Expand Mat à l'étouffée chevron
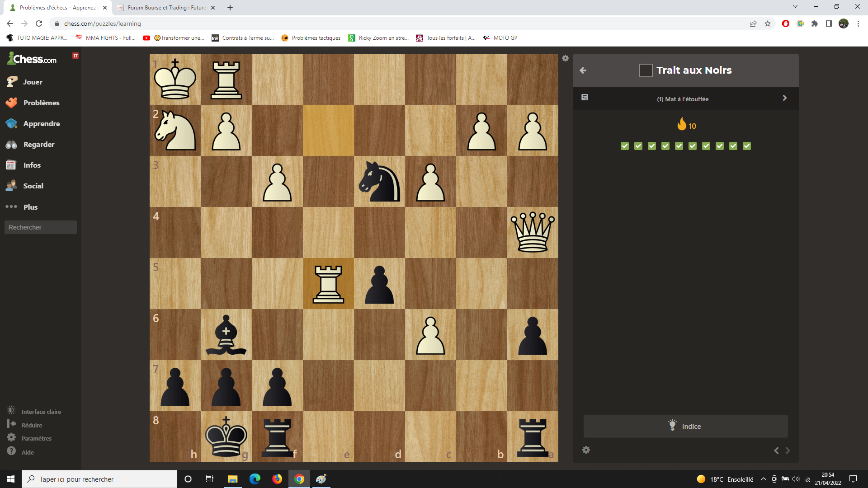The image size is (868, 488). [x=784, y=98]
